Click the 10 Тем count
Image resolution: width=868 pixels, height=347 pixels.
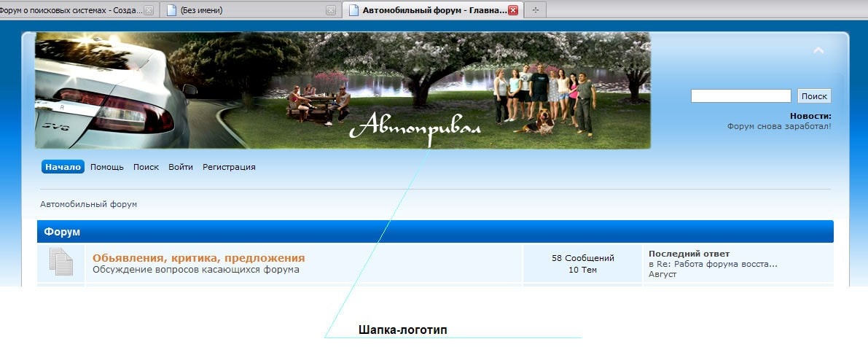pos(582,270)
